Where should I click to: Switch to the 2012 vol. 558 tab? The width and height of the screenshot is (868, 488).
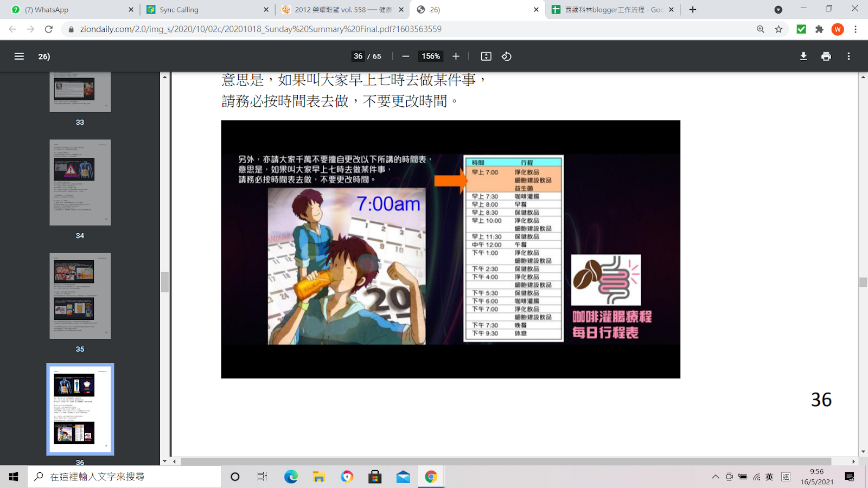point(342,10)
